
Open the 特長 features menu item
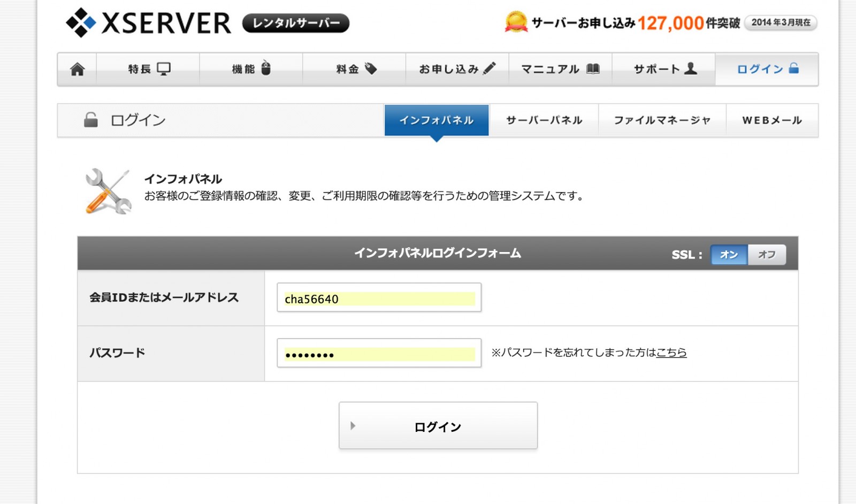tap(148, 69)
